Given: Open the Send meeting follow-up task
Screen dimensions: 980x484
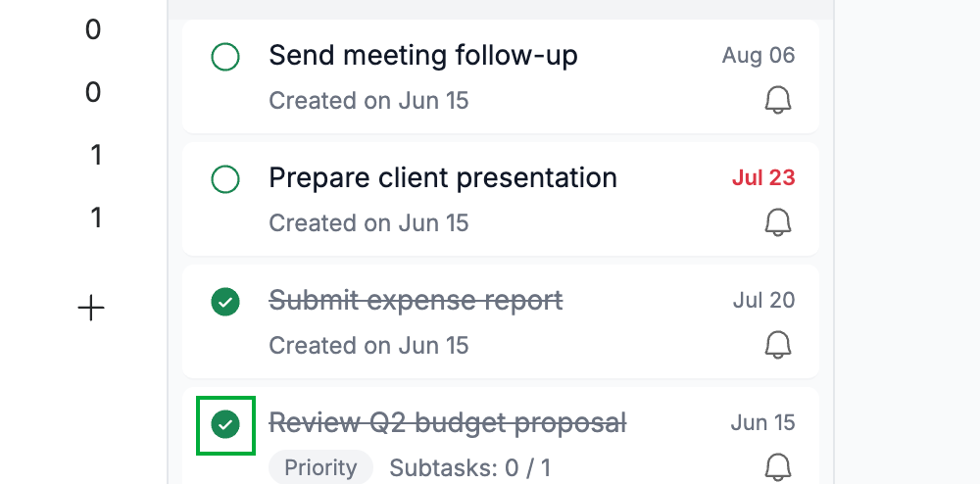Looking at the screenshot, I should 423,56.
